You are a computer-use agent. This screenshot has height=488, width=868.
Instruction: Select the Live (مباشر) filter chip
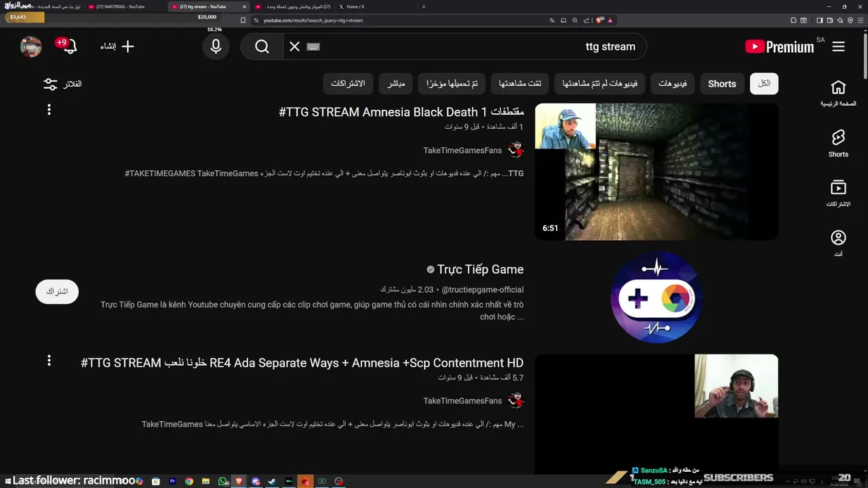[x=396, y=84]
